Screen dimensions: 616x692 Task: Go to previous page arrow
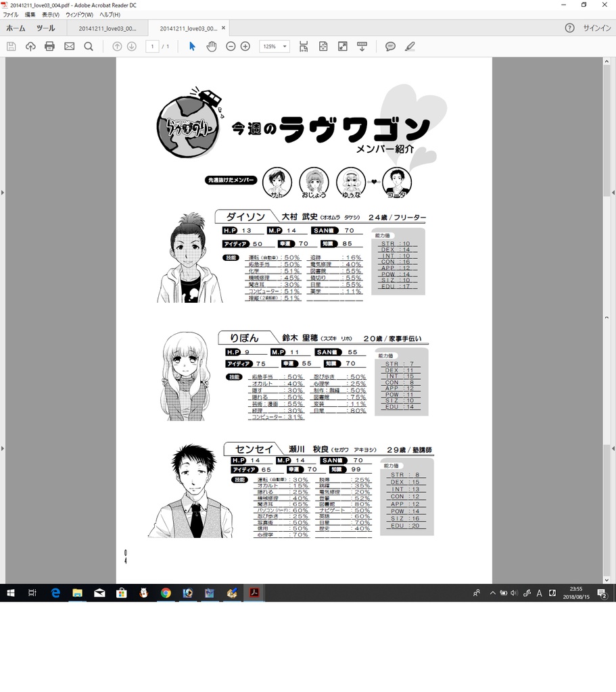[117, 47]
